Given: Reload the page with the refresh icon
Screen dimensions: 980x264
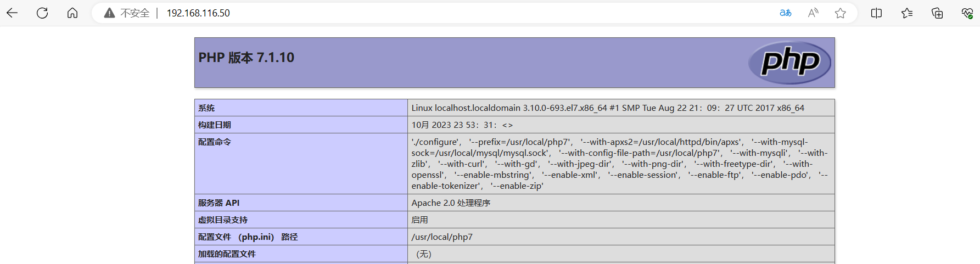Looking at the screenshot, I should 42,13.
